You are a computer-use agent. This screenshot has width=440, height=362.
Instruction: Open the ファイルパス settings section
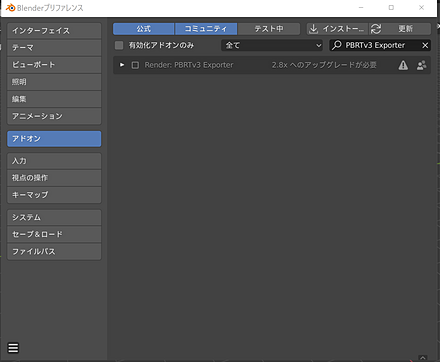pyautogui.click(x=54, y=251)
